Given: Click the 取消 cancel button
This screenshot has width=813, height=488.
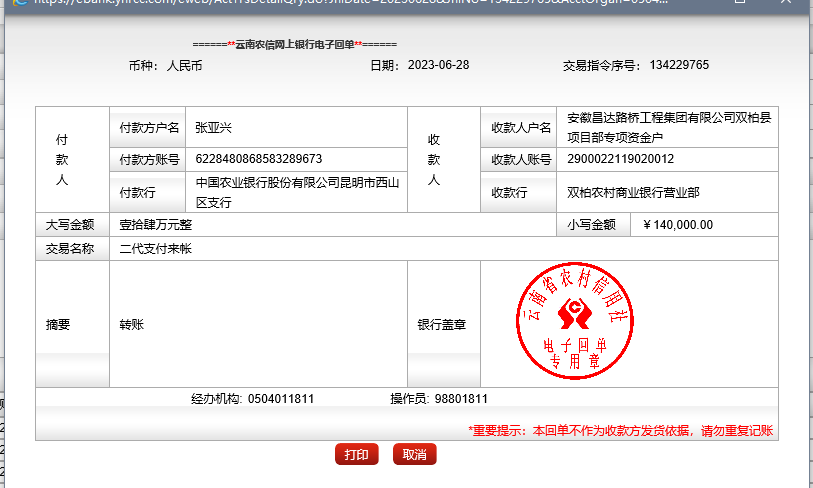Looking at the screenshot, I should 414,454.
